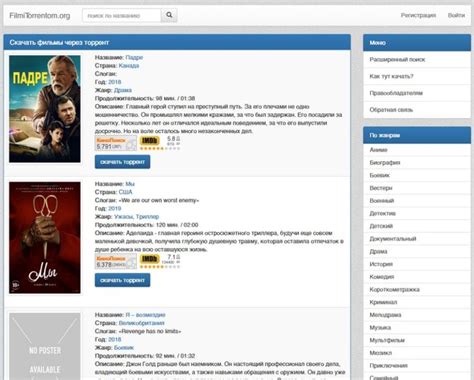Open the Регистрация link
This screenshot has width=474, height=380.
tap(418, 15)
